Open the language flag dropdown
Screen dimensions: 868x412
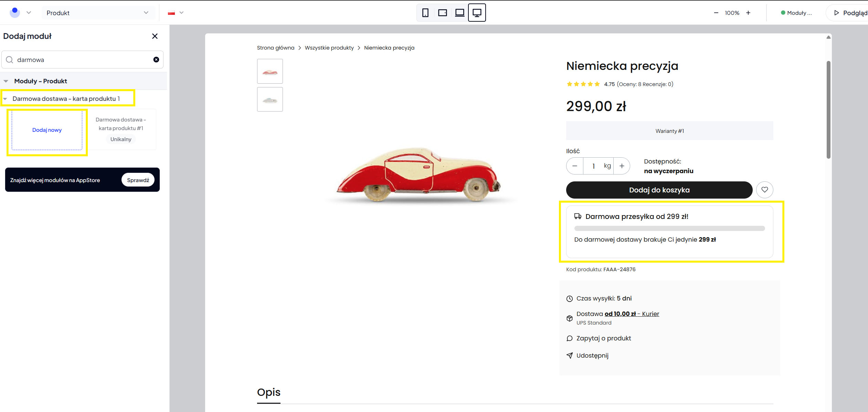point(176,13)
